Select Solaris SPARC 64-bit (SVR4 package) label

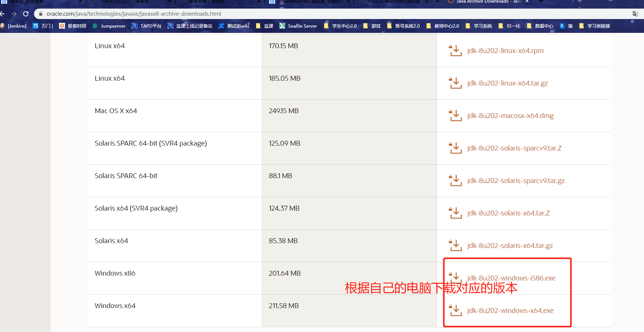[151, 143]
